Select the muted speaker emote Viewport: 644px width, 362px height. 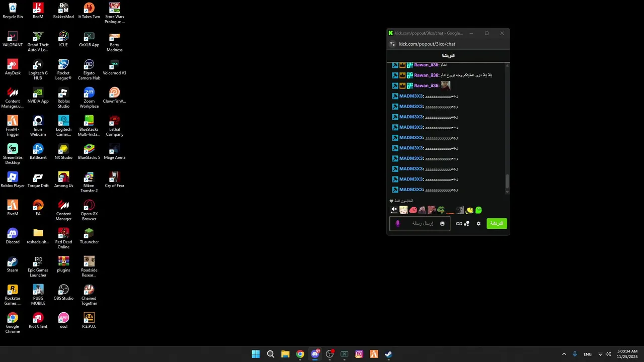tap(394, 210)
